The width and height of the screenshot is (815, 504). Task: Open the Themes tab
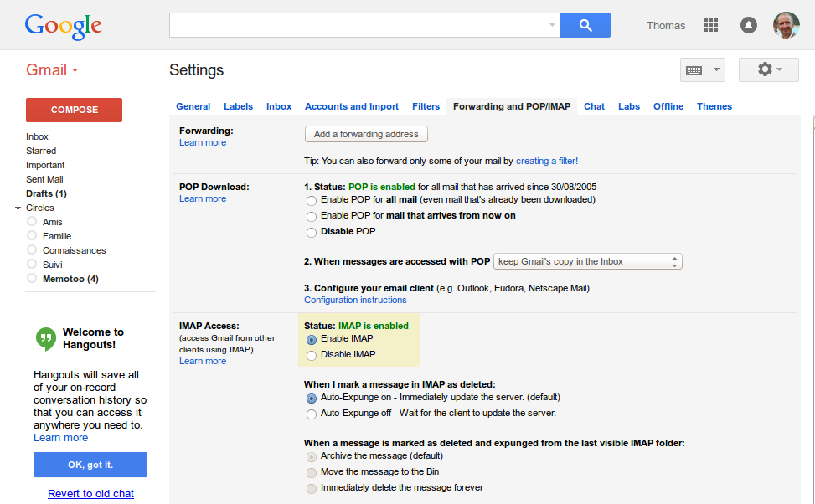[x=714, y=106]
